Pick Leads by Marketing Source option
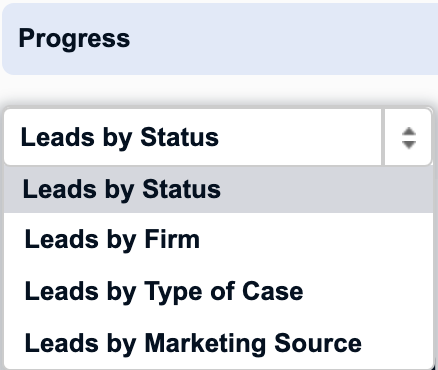This screenshot has width=438, height=370. point(218,343)
